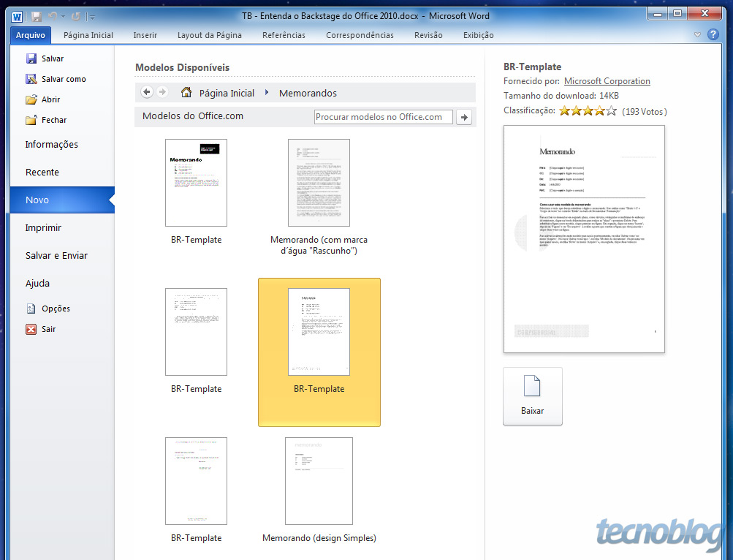Switch to the Página Inicial ribbon tab
733x560 pixels.
[x=88, y=35]
